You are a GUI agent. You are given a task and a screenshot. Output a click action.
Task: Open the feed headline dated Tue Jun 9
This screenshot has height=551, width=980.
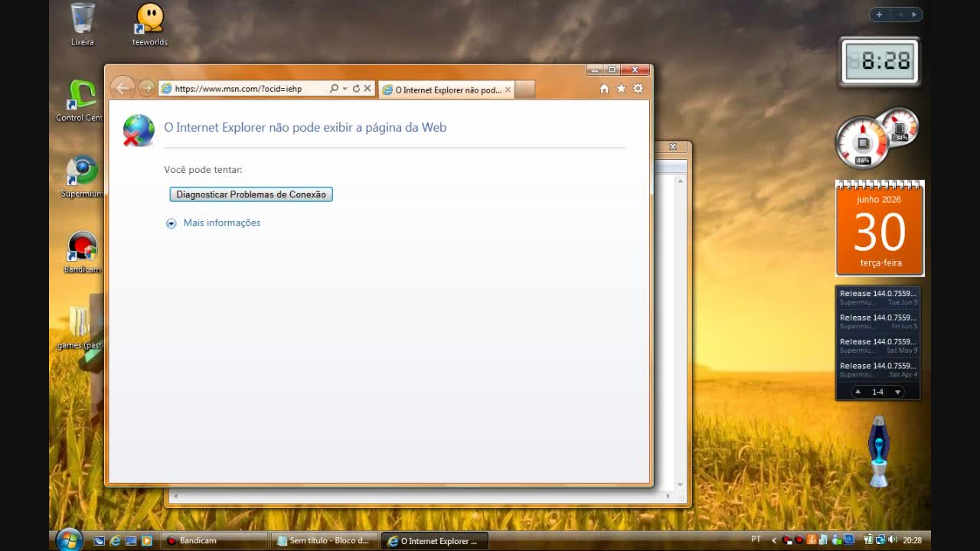coord(878,298)
